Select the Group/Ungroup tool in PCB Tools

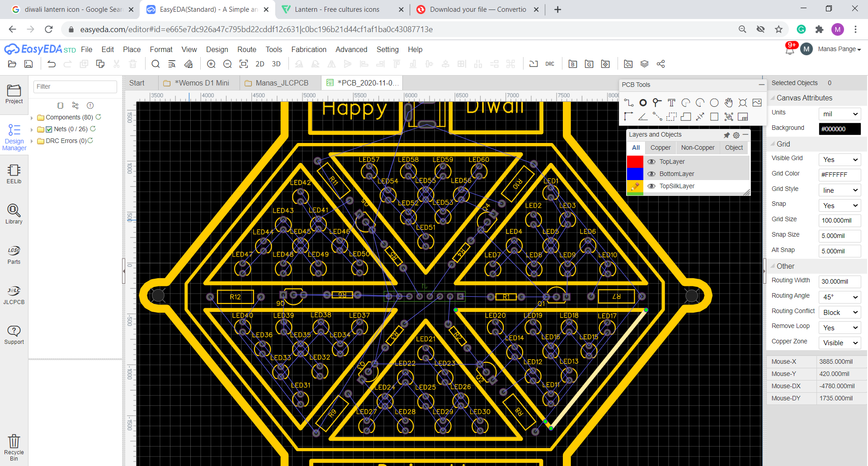pos(728,117)
